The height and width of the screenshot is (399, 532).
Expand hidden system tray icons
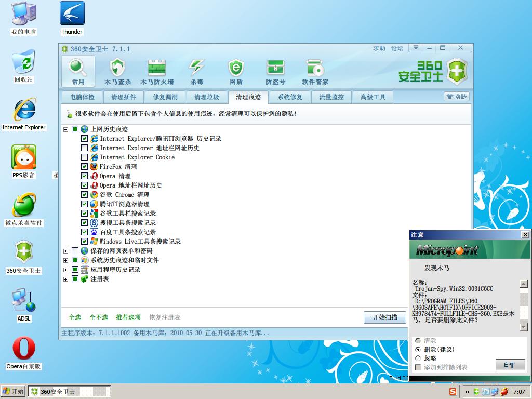[468, 392]
